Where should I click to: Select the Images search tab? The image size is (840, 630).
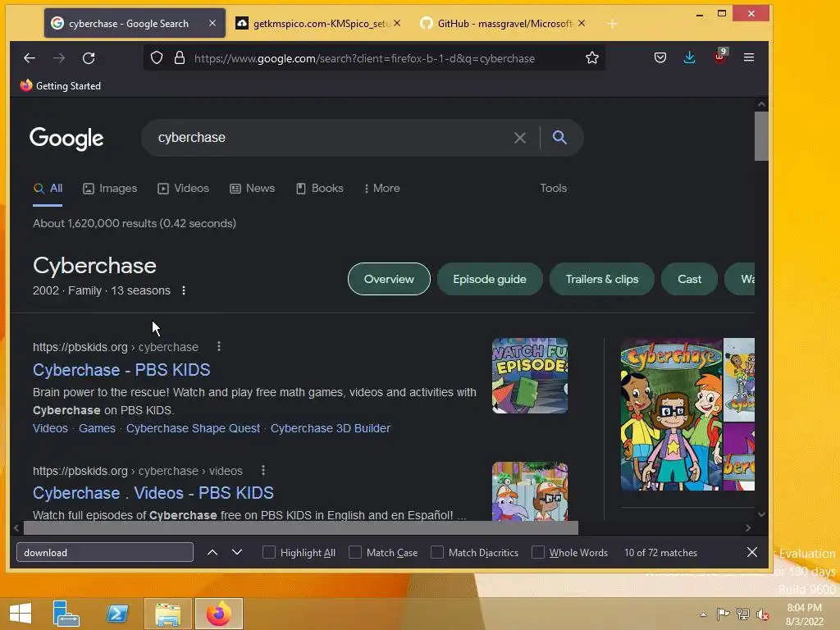(x=110, y=188)
